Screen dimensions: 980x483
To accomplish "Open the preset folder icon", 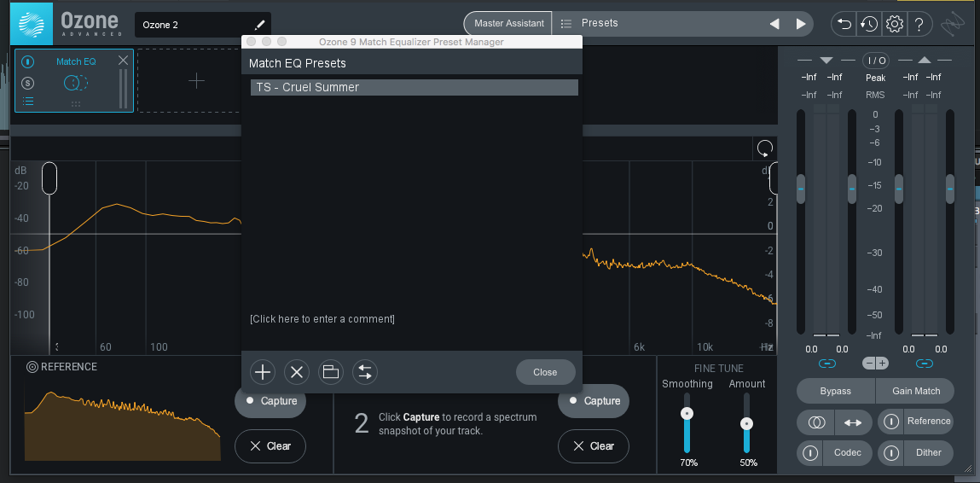I will [x=331, y=372].
